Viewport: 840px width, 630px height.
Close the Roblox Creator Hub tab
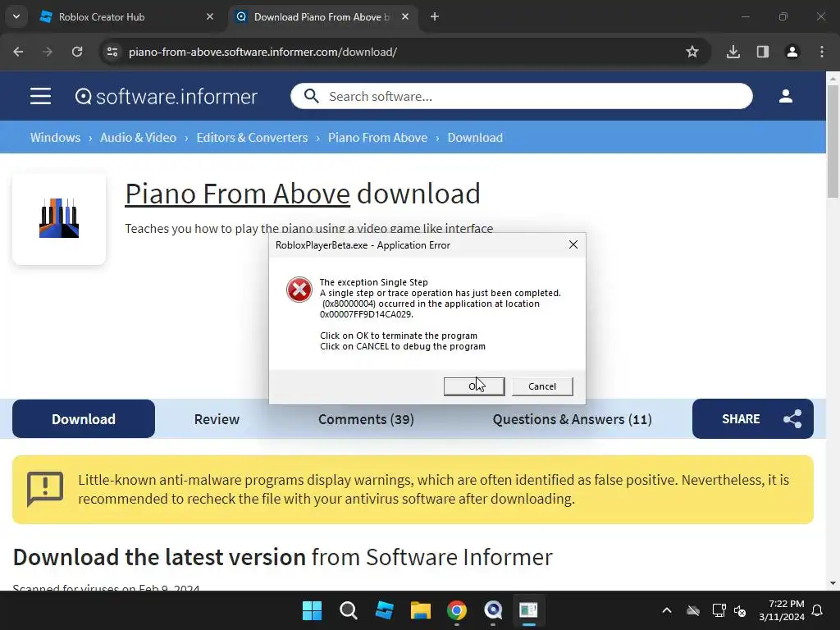(x=209, y=16)
